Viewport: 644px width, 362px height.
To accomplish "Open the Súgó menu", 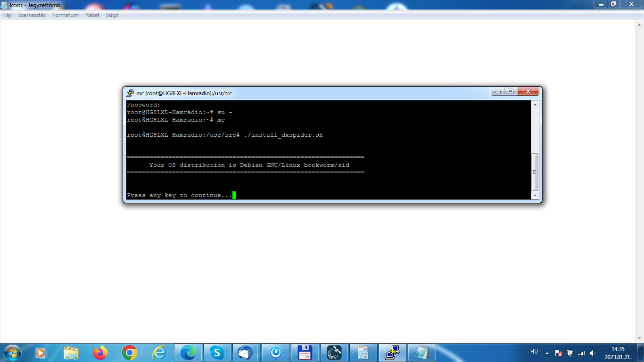I will 112,15.
